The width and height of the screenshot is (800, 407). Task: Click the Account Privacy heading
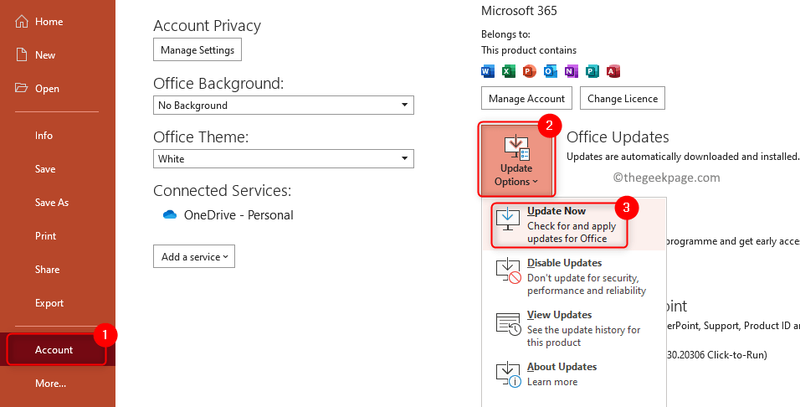click(207, 26)
